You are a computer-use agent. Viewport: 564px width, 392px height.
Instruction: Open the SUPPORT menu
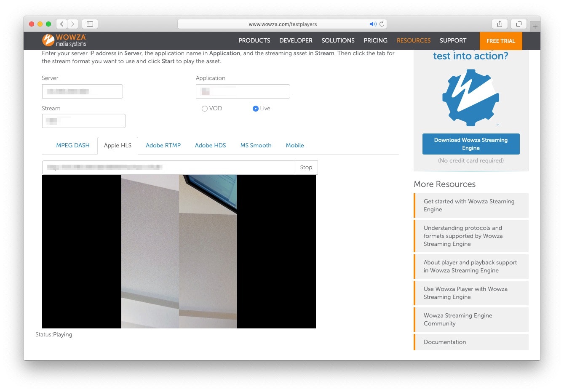pyautogui.click(x=453, y=40)
